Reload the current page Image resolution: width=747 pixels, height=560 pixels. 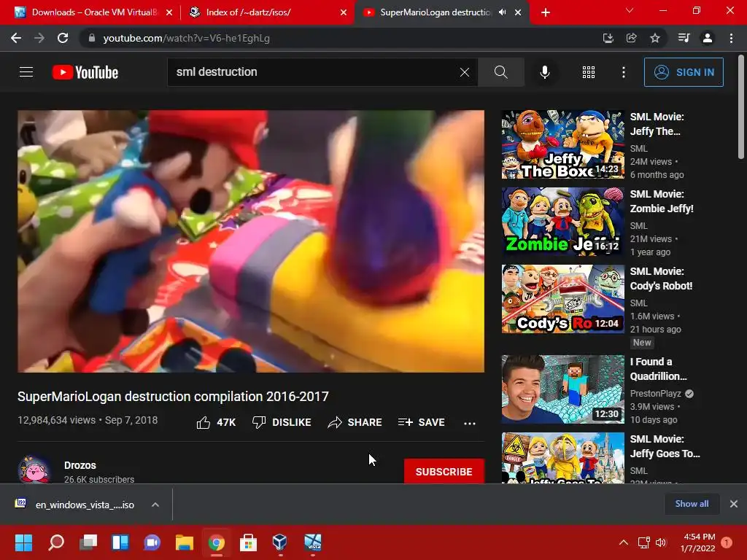(x=63, y=38)
